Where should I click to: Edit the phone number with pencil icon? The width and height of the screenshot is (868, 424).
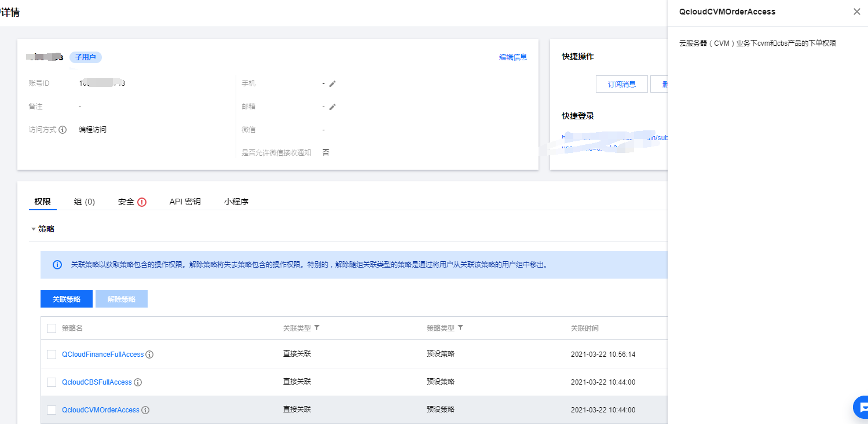point(332,84)
